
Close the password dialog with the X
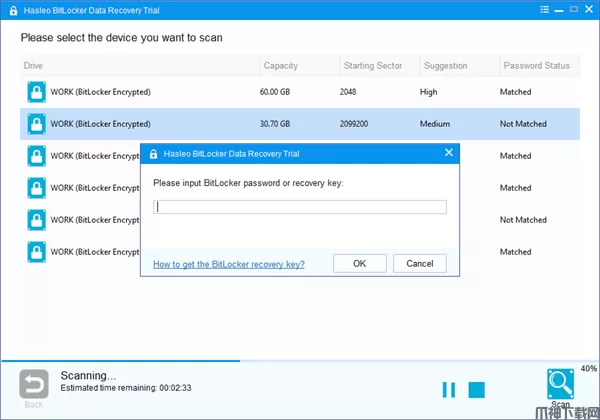(448, 153)
